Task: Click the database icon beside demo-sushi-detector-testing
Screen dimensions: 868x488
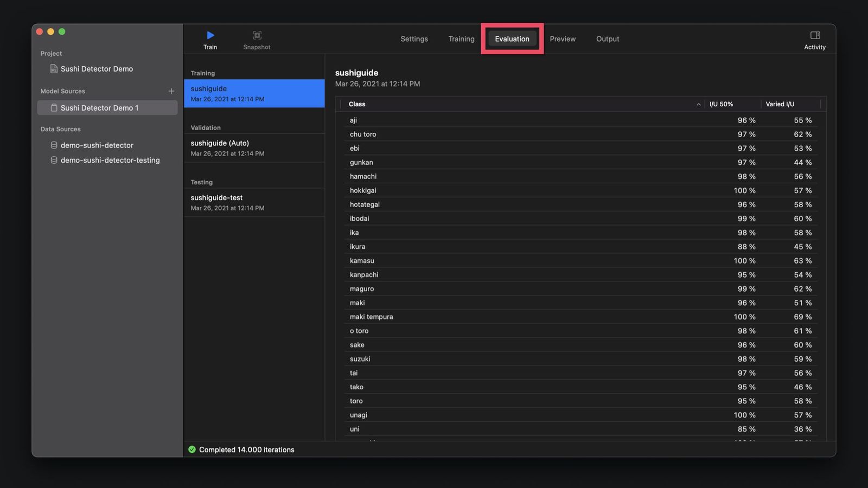Action: click(54, 160)
